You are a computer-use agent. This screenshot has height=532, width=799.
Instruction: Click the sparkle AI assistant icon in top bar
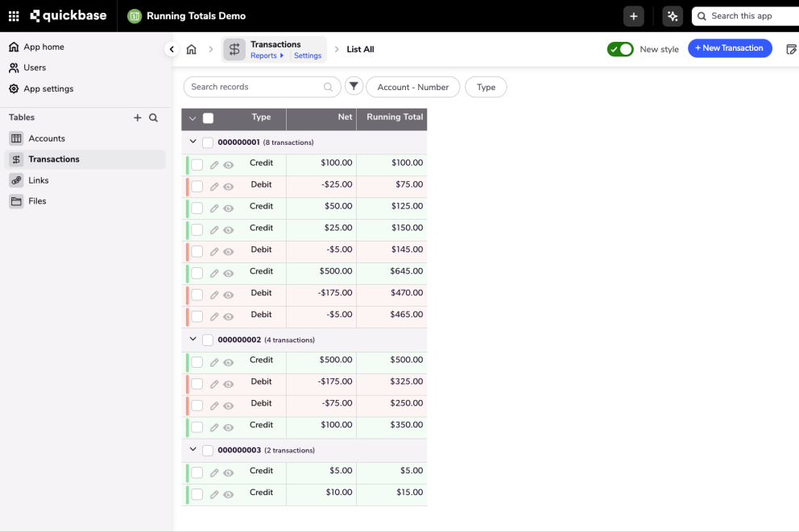[673, 15]
